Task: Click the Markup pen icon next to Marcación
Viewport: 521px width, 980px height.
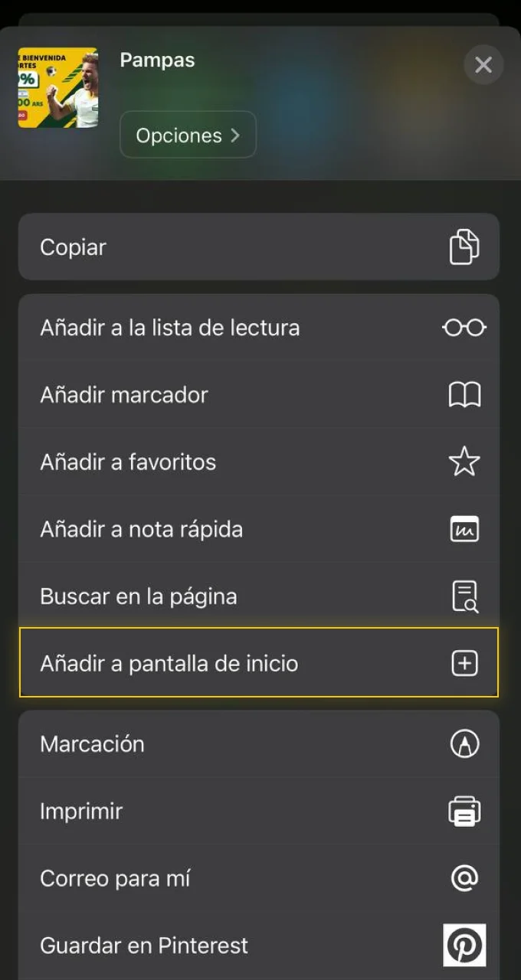Action: point(464,743)
